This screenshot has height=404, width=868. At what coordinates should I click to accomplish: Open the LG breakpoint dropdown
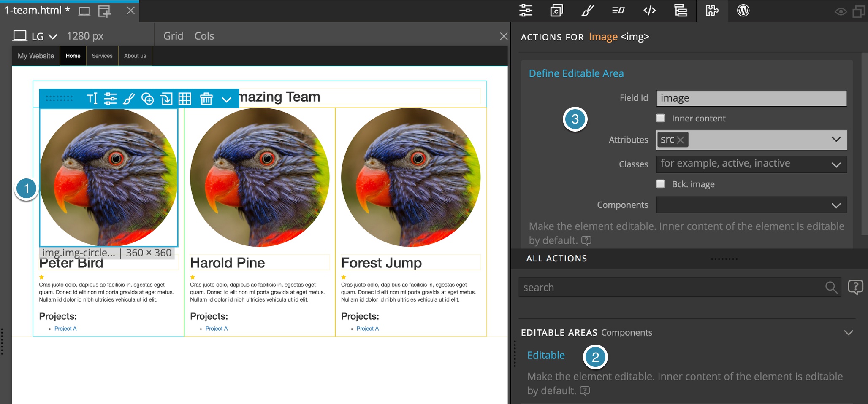pos(44,36)
